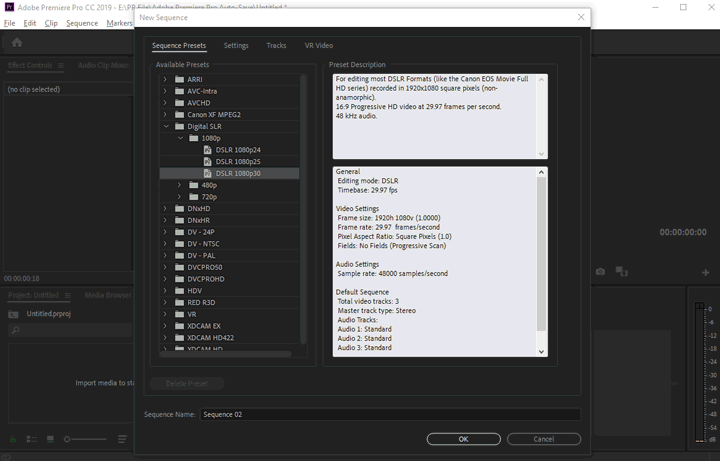The width and height of the screenshot is (720, 461).
Task: Open the Sequence menu
Action: coord(82,23)
